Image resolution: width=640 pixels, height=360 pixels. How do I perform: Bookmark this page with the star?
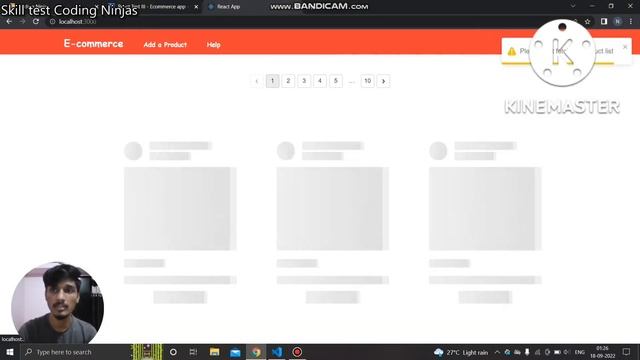click(588, 22)
